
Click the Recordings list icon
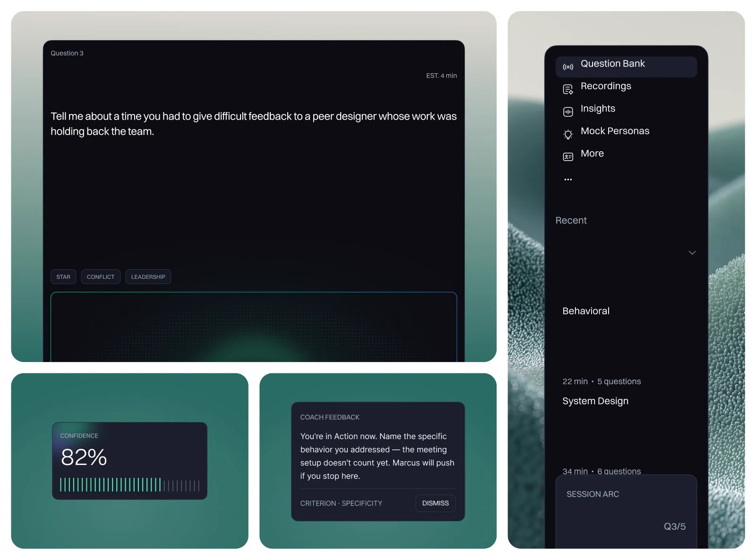[x=568, y=89]
